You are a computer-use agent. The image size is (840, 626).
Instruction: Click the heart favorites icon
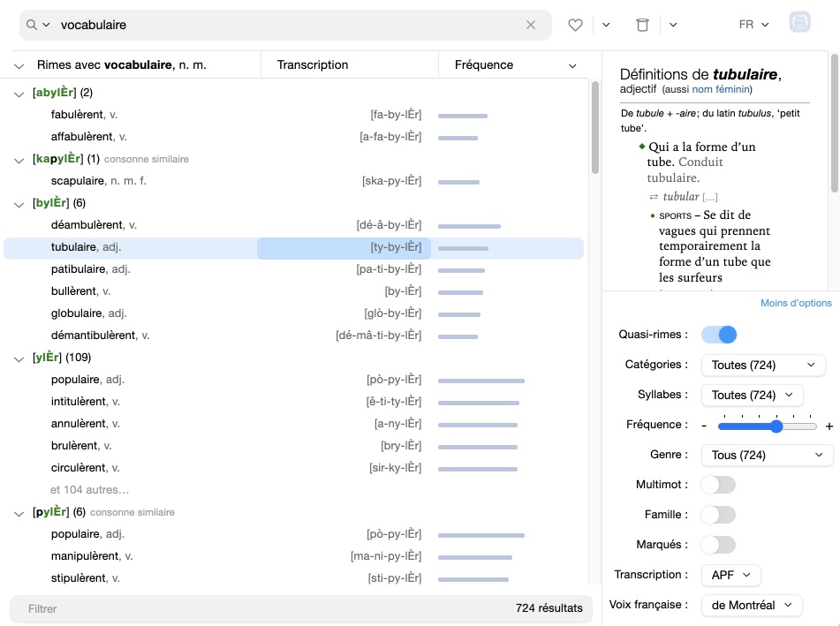click(575, 25)
